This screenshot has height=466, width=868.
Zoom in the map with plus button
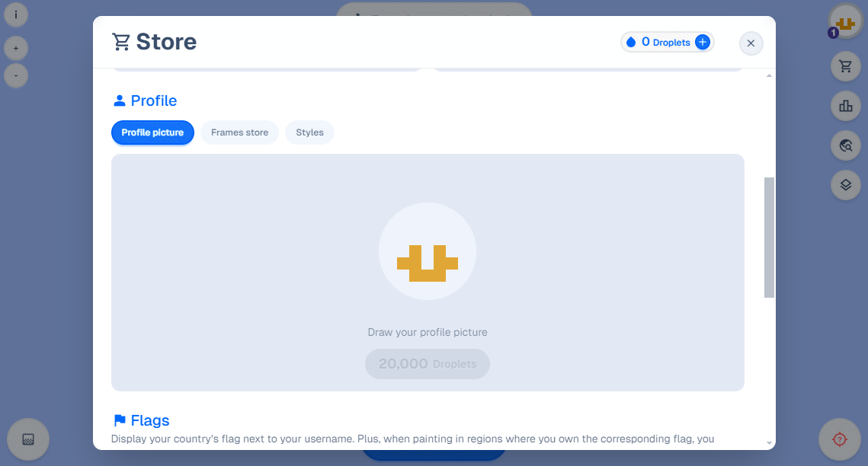16,48
